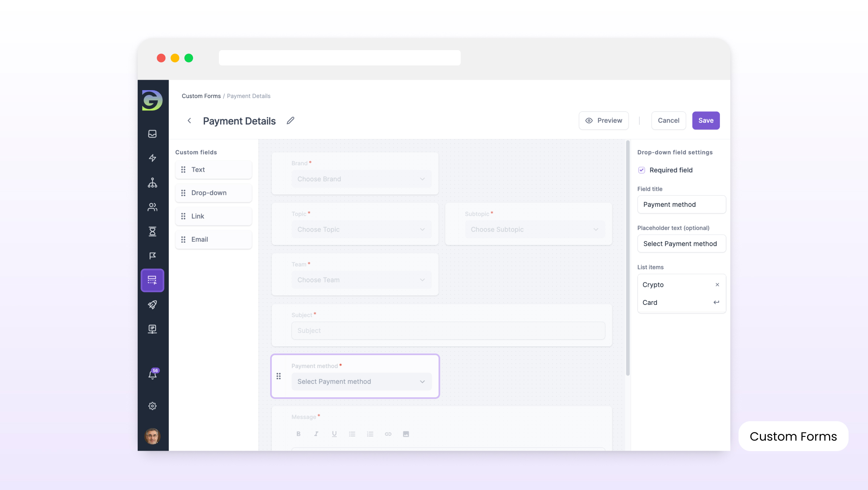The width and height of the screenshot is (868, 490).
Task: Click the Preview button
Action: tap(603, 120)
